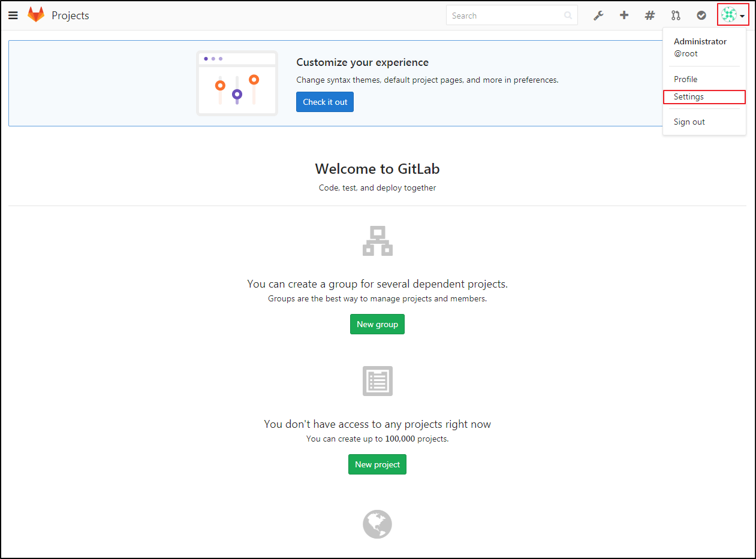Click the plus icon to create a project
The image size is (756, 559).
[624, 16]
